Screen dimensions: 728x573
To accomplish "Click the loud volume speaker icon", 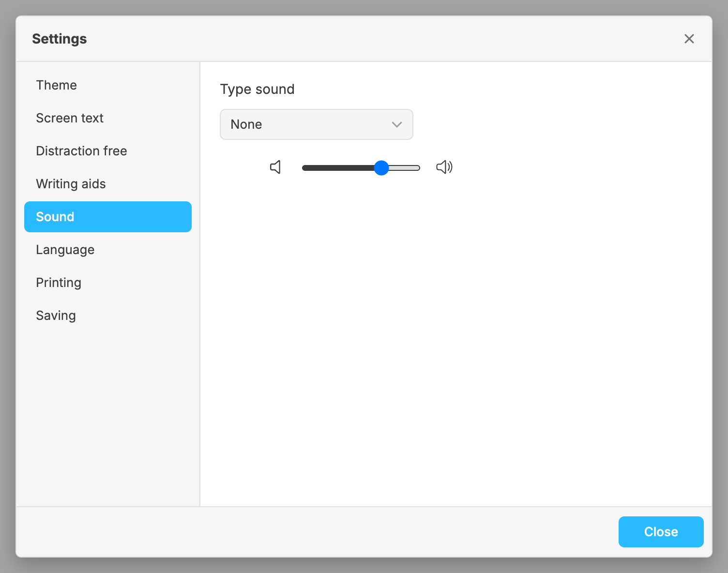I will coord(444,167).
